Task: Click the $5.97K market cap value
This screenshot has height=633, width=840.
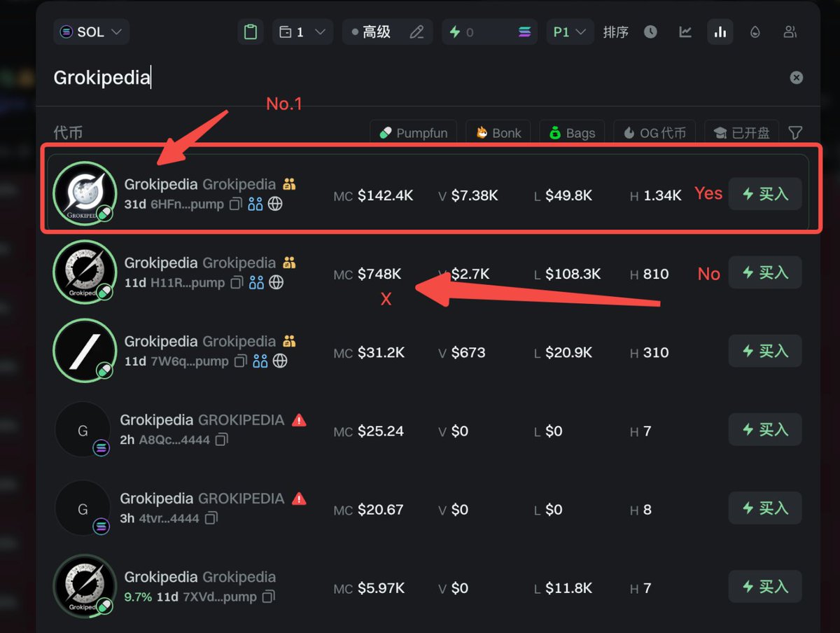Action: click(381, 588)
